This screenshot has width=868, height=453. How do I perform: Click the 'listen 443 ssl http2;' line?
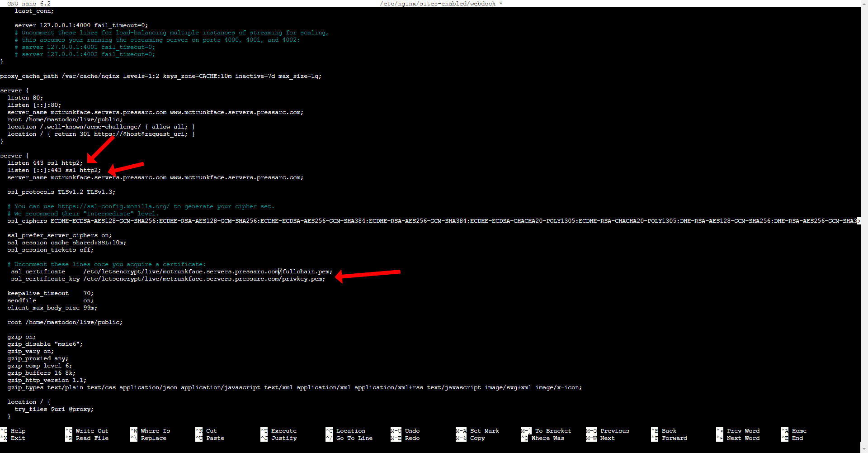click(x=45, y=163)
